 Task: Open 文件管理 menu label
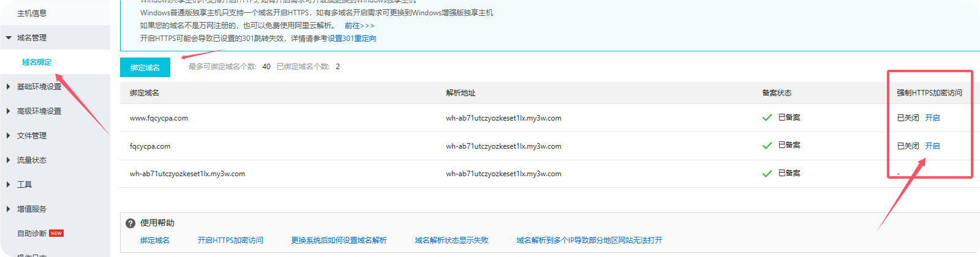tap(32, 136)
